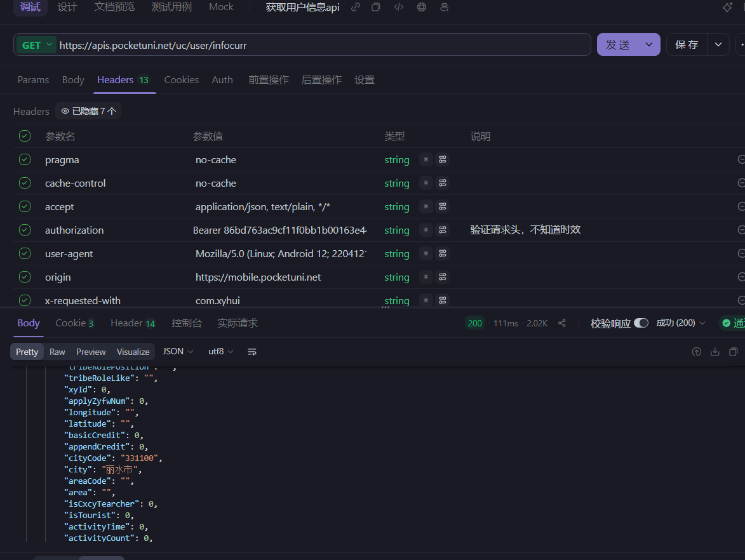Expand the JSON format dropdown

point(178,352)
